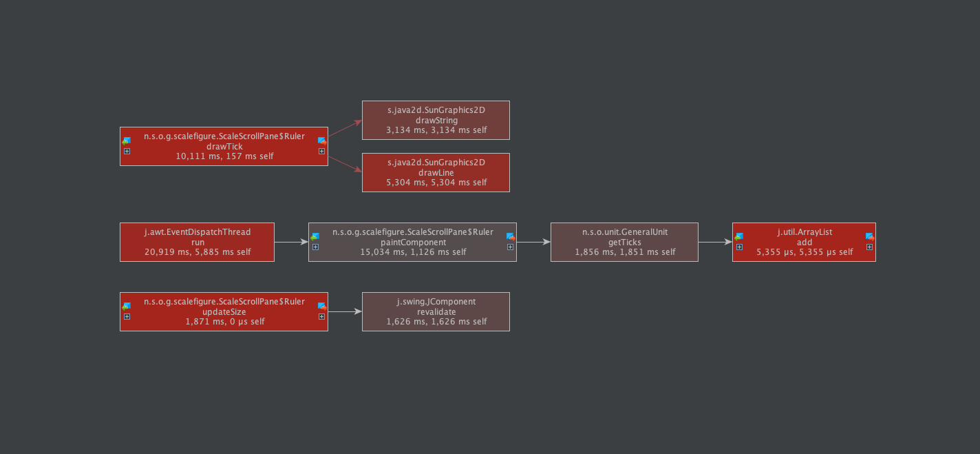Expand the left plus box on drawTick node
Viewport: 980px width, 454px height.
127,151
